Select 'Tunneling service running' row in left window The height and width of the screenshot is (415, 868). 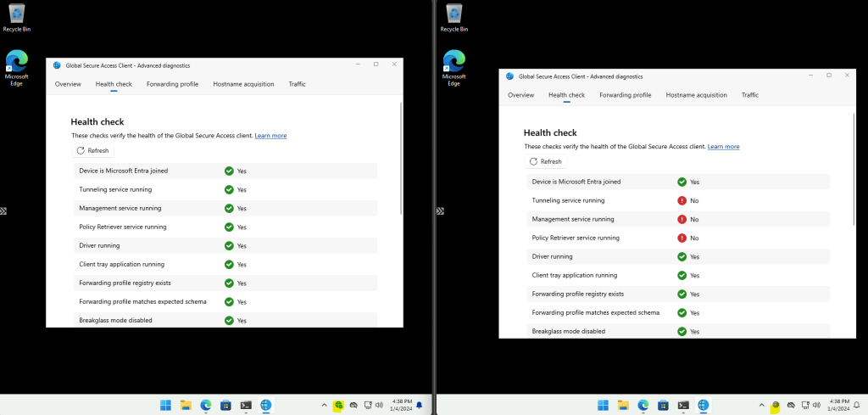[225, 189]
